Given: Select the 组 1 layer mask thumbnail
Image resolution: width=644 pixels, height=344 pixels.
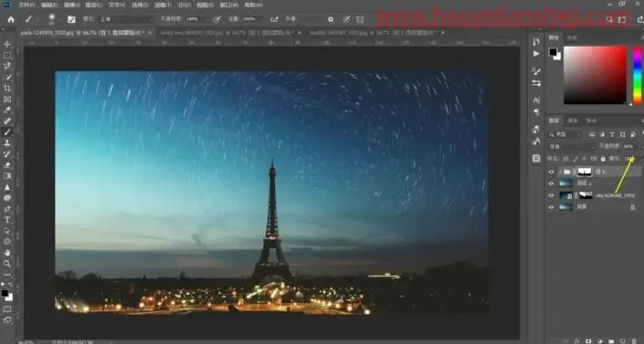Looking at the screenshot, I should point(585,172).
